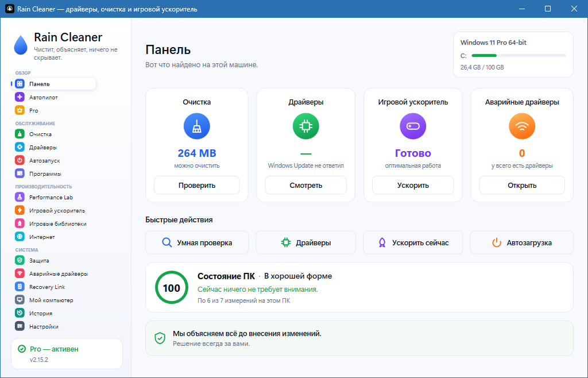Click the orange Игровой ускоритель lightning icon
The height and width of the screenshot is (378, 588).
[x=20, y=210]
